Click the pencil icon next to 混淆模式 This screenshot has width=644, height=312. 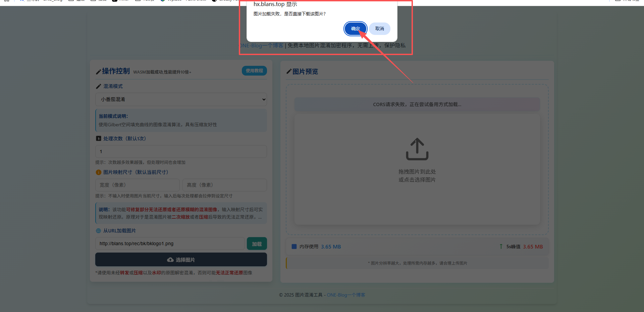click(98, 86)
